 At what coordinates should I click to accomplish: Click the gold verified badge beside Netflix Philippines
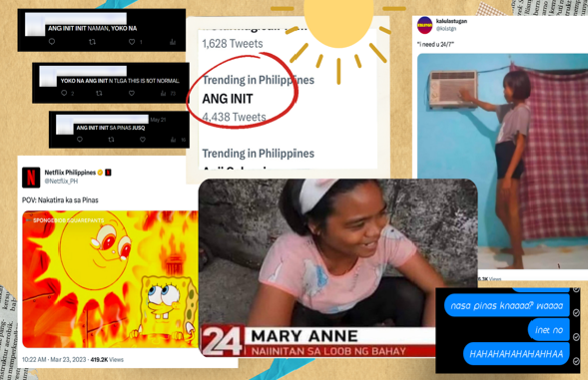100,173
